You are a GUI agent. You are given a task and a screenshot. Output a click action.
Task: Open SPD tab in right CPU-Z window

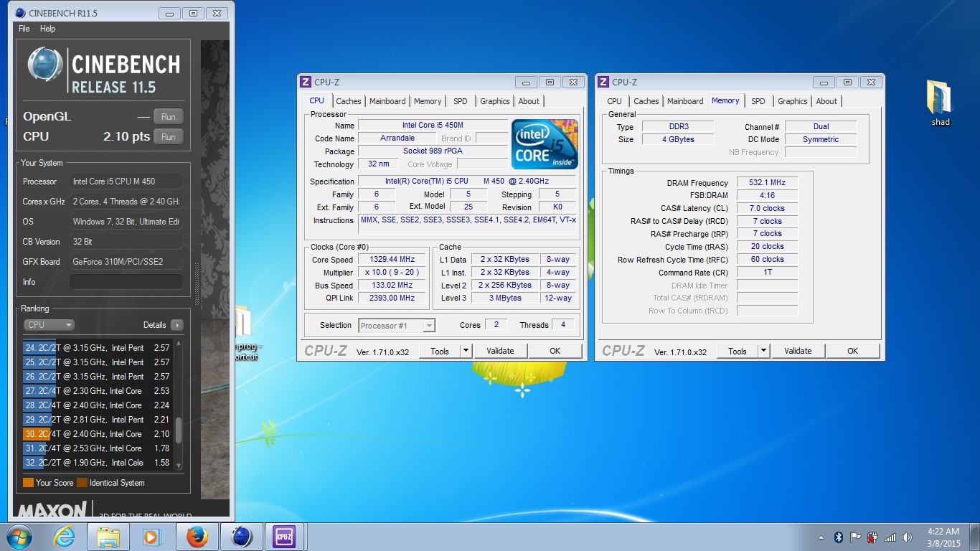click(758, 101)
